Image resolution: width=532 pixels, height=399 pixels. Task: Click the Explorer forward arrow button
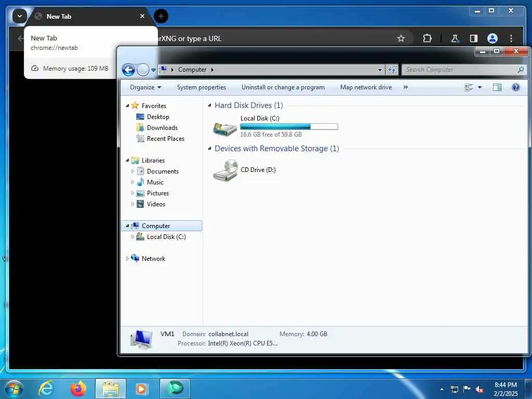tap(143, 70)
